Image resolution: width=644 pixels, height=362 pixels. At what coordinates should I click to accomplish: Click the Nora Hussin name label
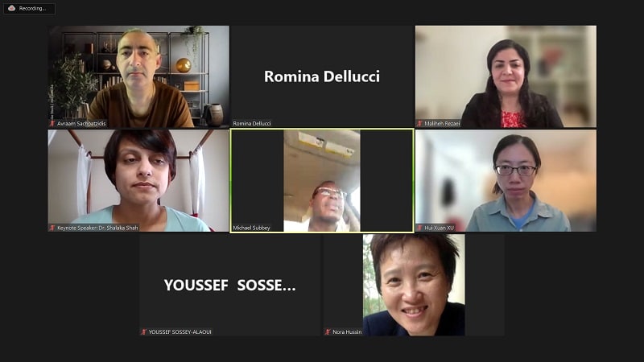347,331
